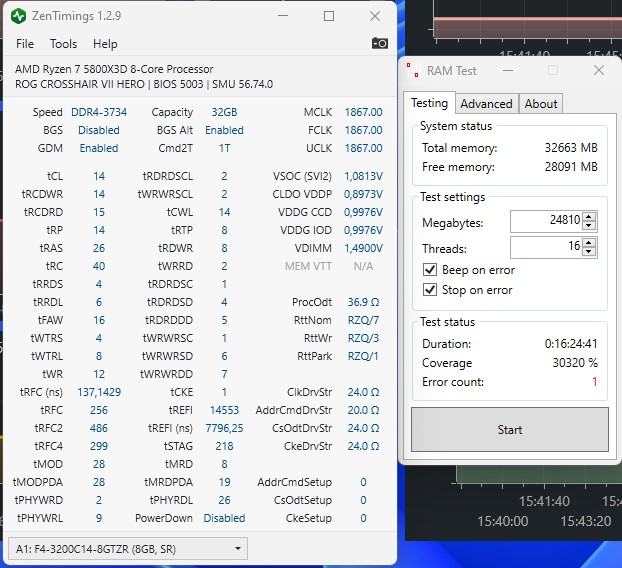This screenshot has width=622, height=568.
Task: Click the ZenTimings camera screenshot icon
Action: point(379,43)
